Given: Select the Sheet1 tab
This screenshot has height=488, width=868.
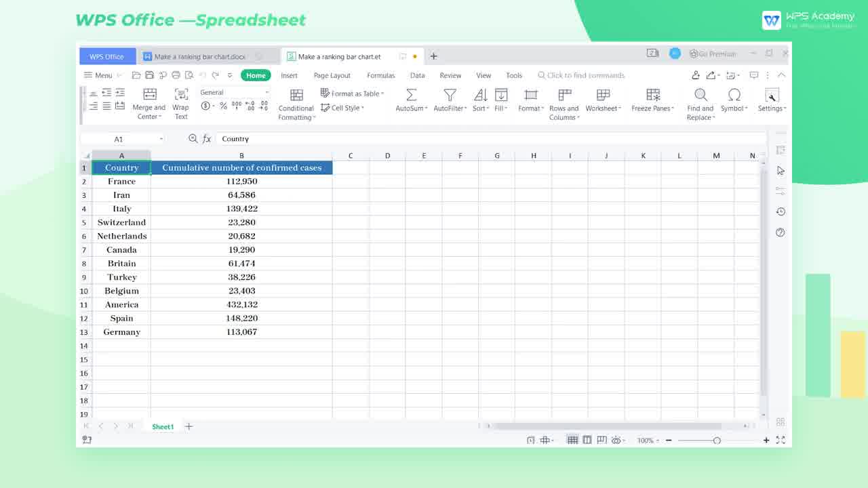Looking at the screenshot, I should 163,426.
